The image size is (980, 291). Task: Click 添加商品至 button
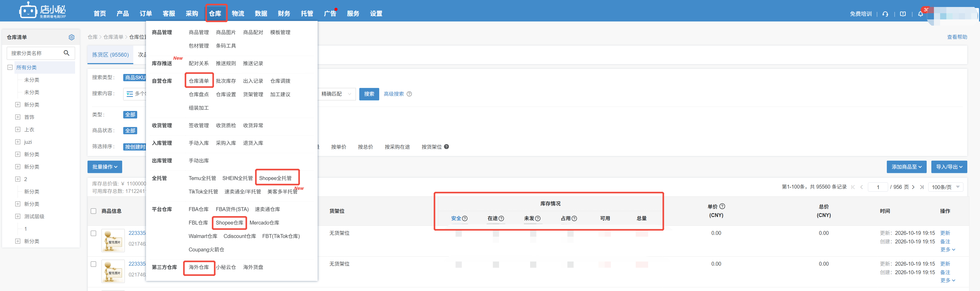click(906, 167)
